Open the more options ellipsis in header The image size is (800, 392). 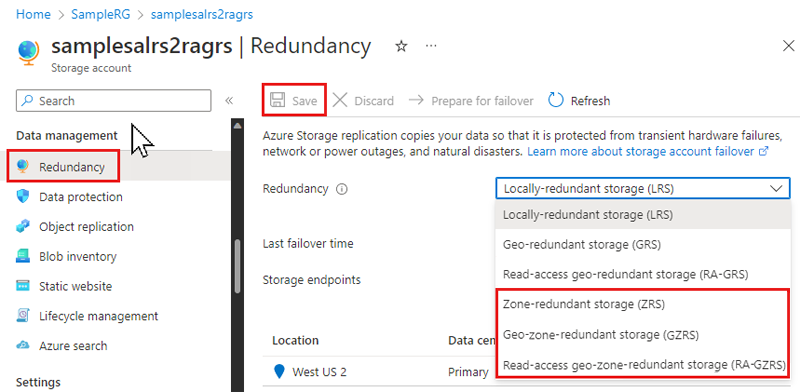[431, 46]
